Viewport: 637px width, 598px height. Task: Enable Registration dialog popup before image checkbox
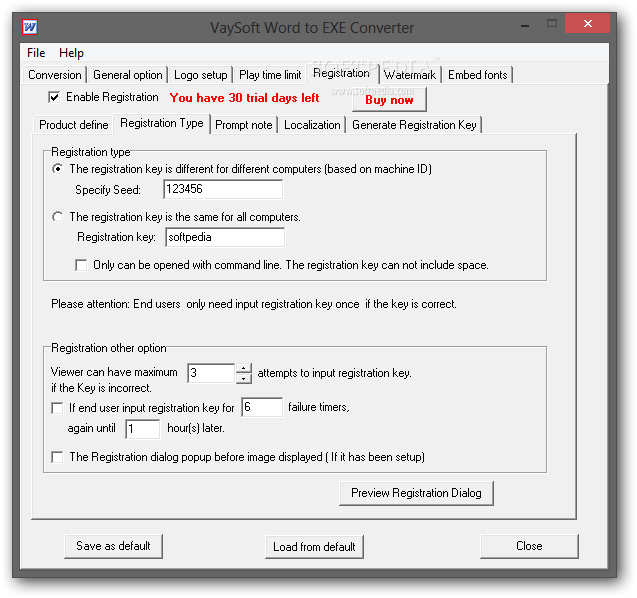coord(57,457)
